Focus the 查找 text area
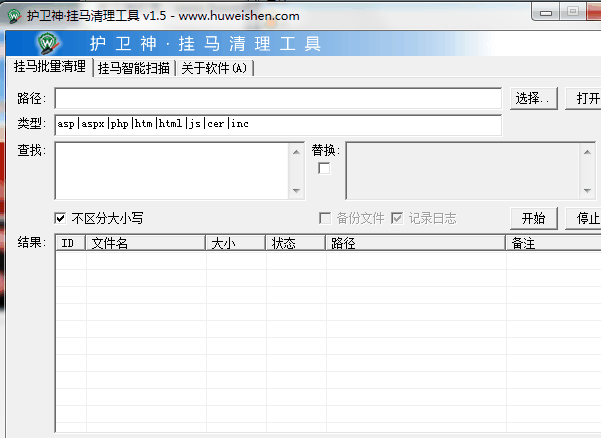601x438 pixels. click(172, 171)
